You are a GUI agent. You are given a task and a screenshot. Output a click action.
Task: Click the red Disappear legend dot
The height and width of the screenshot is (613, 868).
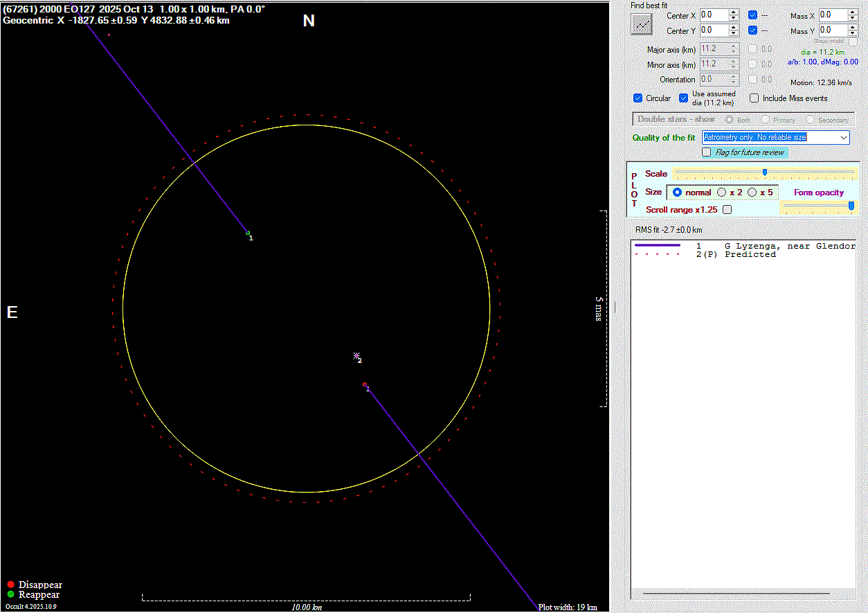coord(10,585)
